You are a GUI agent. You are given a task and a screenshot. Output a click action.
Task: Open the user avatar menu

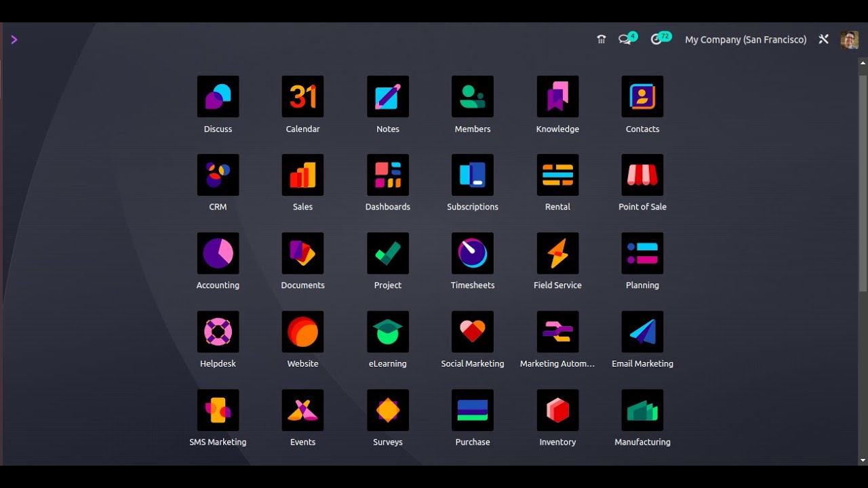tap(849, 40)
